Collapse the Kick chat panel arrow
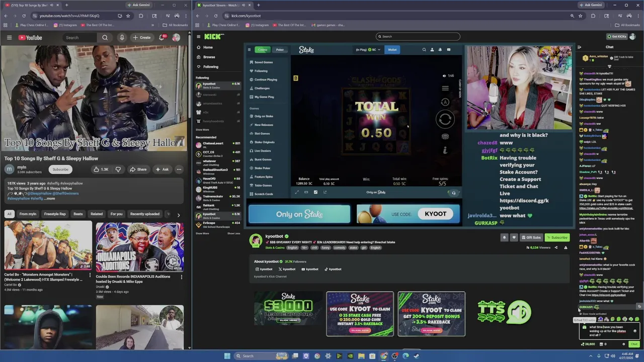 click(x=579, y=47)
